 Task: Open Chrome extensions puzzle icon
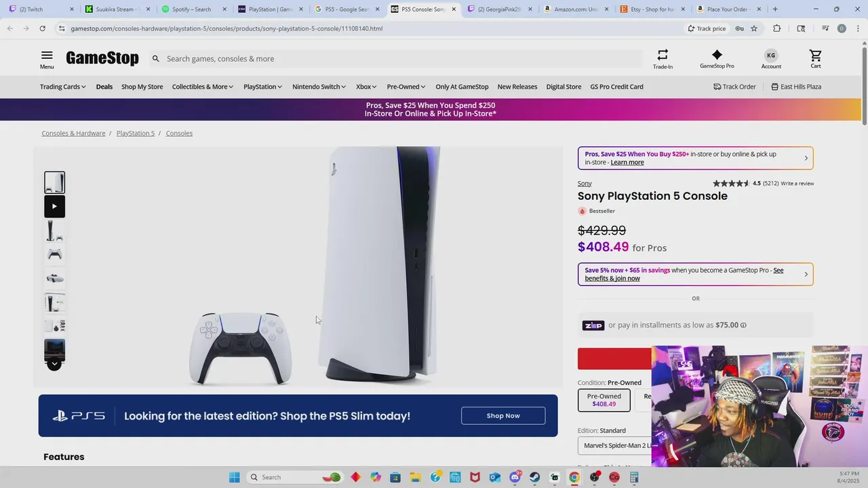(x=777, y=28)
